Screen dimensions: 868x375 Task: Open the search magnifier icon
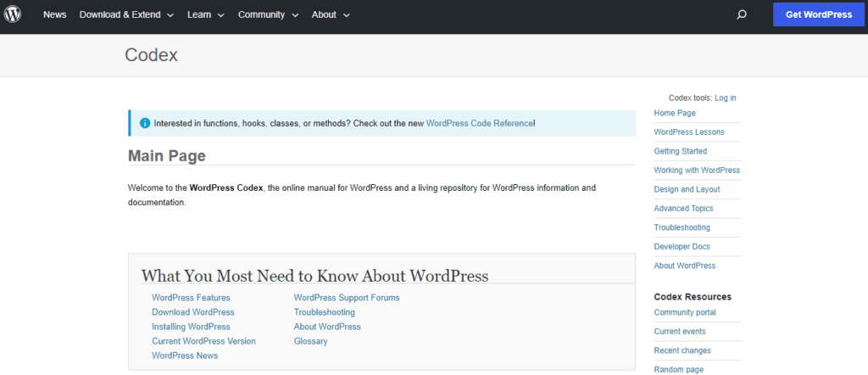pyautogui.click(x=742, y=14)
